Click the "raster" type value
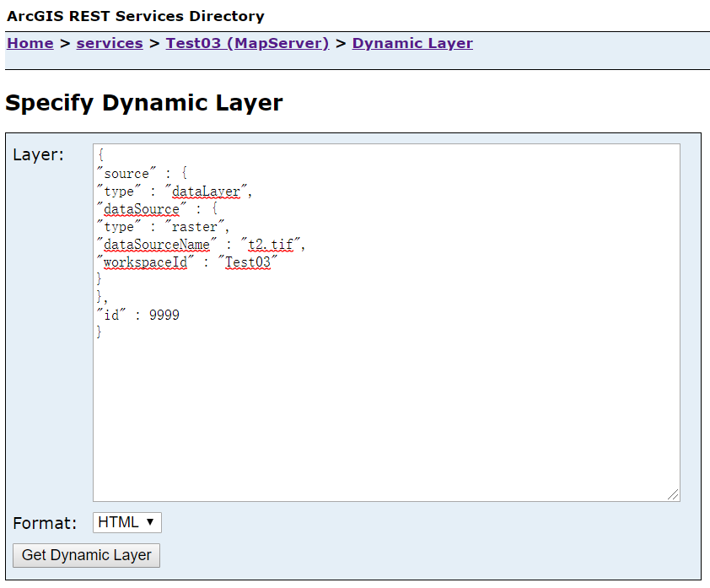 195,227
